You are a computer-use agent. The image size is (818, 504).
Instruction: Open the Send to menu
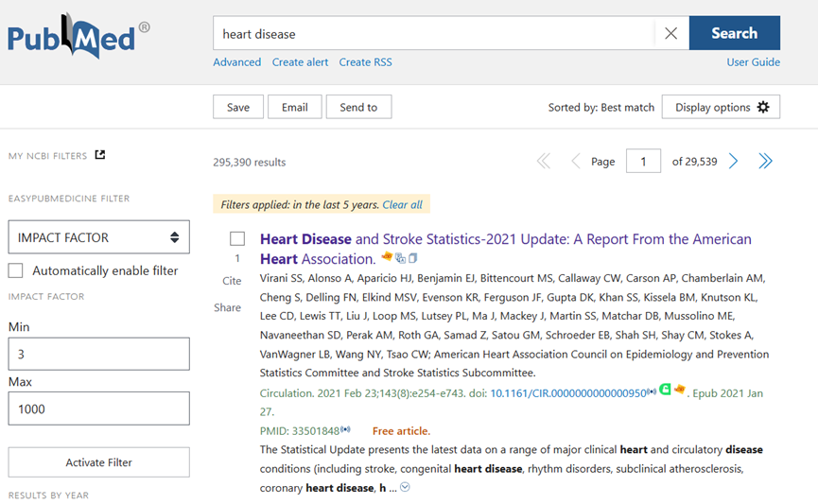tap(358, 107)
